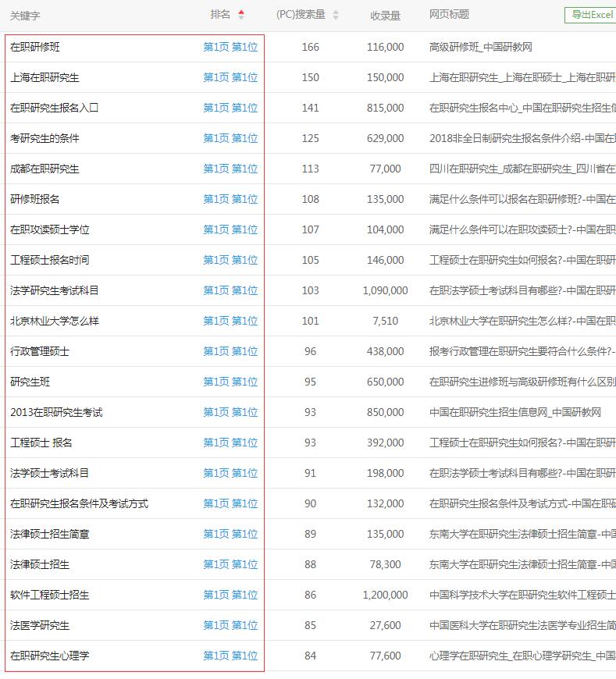This screenshot has width=616, height=679.
Task: Open keyword 在职研究生心理学
Action: click(x=49, y=656)
